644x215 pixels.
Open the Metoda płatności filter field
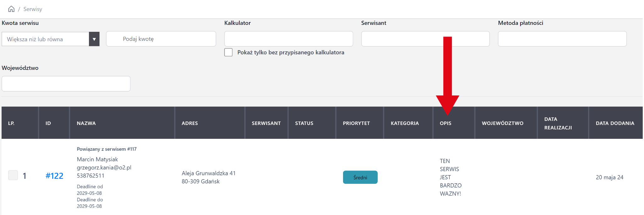pyautogui.click(x=562, y=39)
